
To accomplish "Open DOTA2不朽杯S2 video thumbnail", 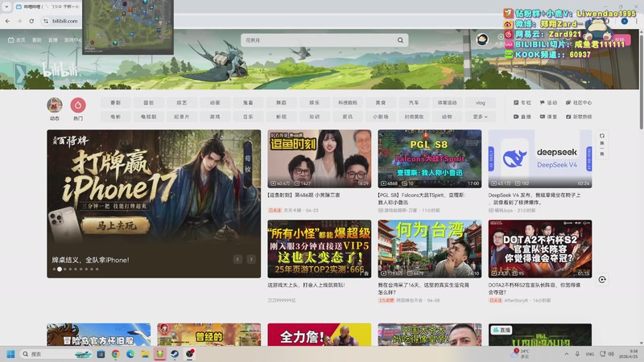I will [540, 249].
